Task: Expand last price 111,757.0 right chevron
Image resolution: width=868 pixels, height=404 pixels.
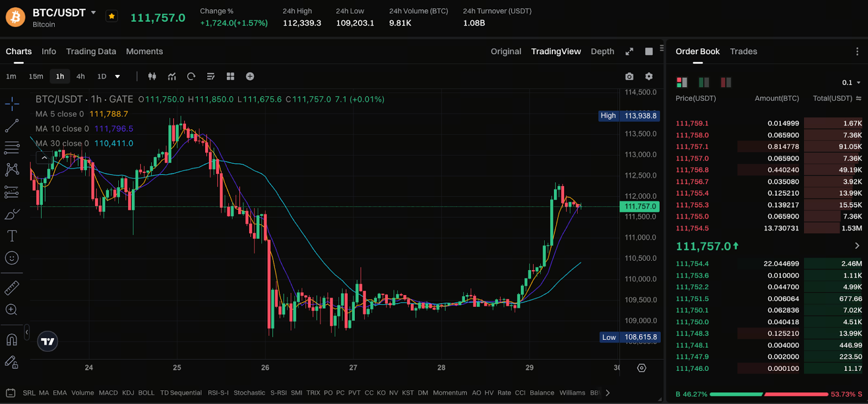Action: coord(857,246)
